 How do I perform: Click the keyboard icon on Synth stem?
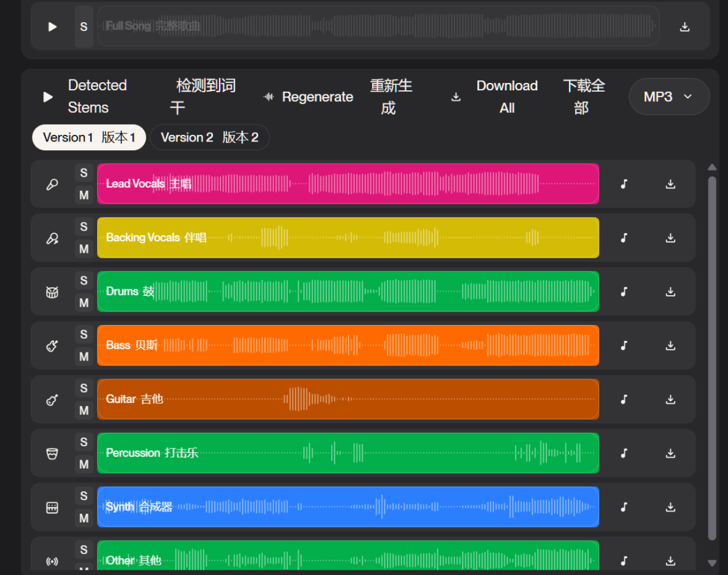click(52, 508)
